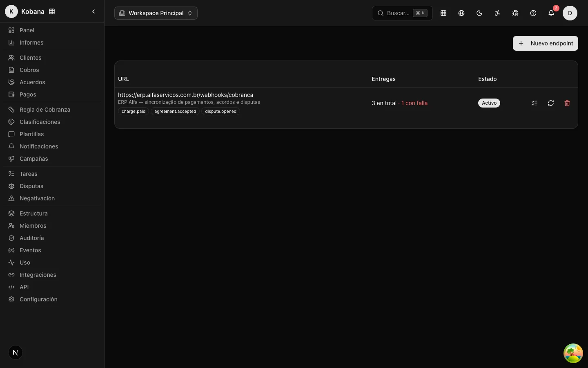Click the Negativación warning triangle icon
The image size is (588, 368).
[11, 198]
